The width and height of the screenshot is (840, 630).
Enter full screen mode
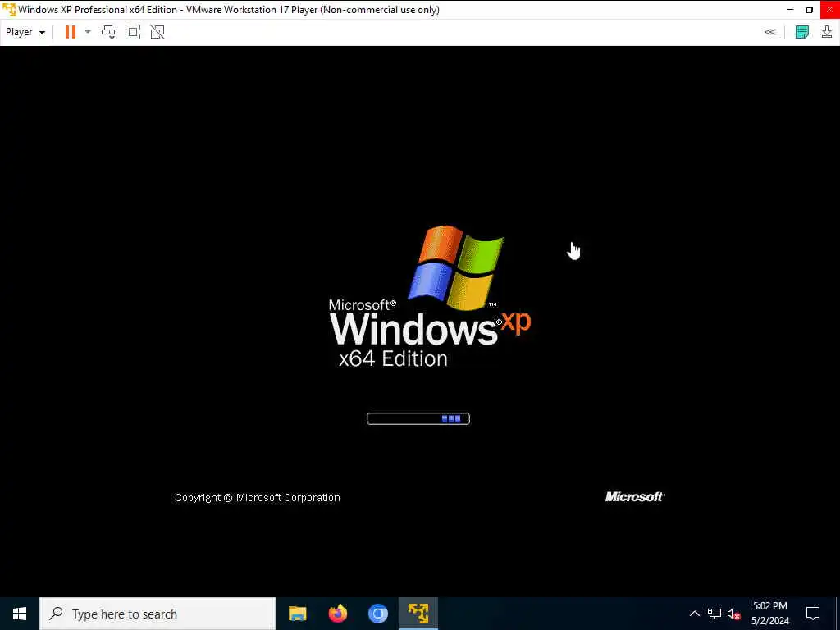(x=133, y=32)
